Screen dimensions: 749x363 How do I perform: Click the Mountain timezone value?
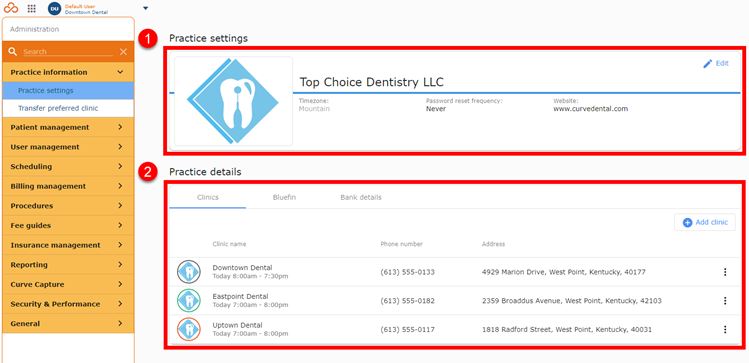click(x=314, y=109)
